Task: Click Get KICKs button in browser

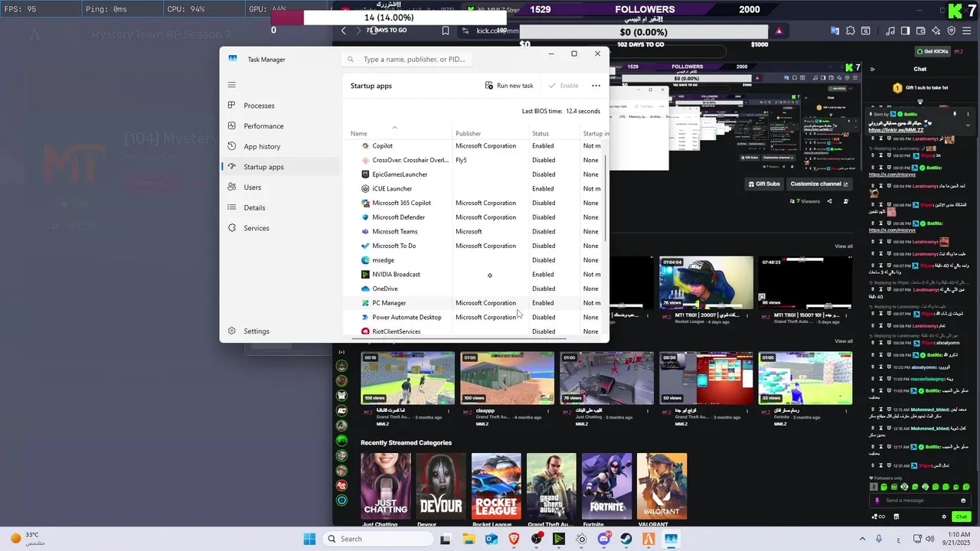Action: pyautogui.click(x=933, y=51)
